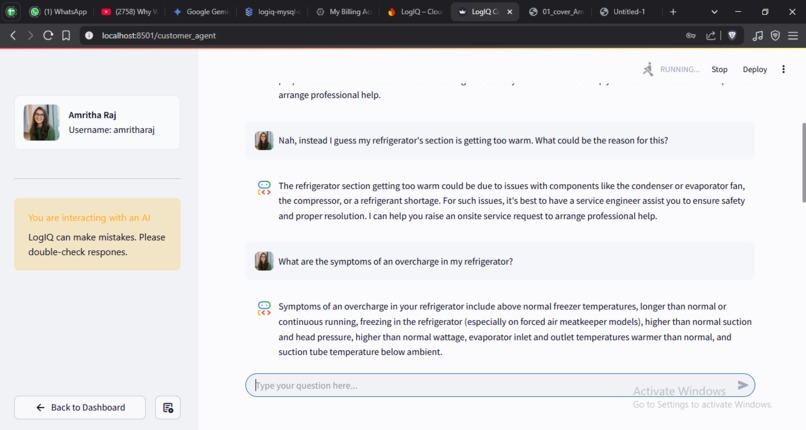Screen dimensions: 806x430
Task: Open site info icon in address bar
Action: pos(89,35)
